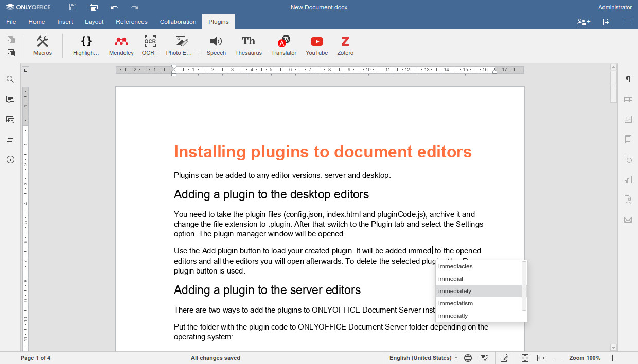Launch the Highlight code plugin
638x364 pixels.
[x=86, y=46]
